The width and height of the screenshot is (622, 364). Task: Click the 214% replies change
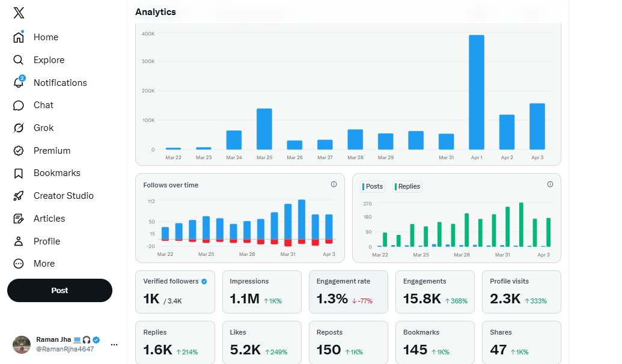point(187,352)
